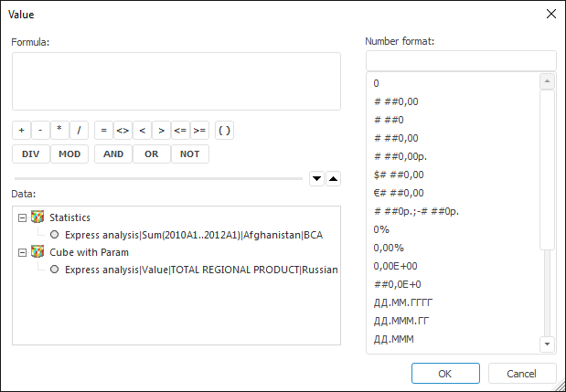Choose the 0,00% number format
Screen dimensions: 566x392
click(x=390, y=247)
